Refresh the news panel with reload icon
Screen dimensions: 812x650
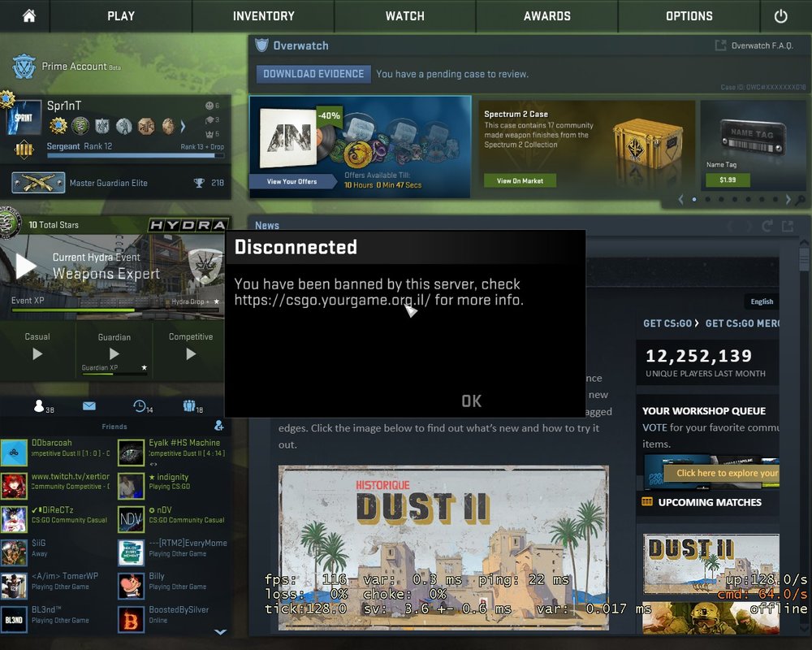coord(768,226)
